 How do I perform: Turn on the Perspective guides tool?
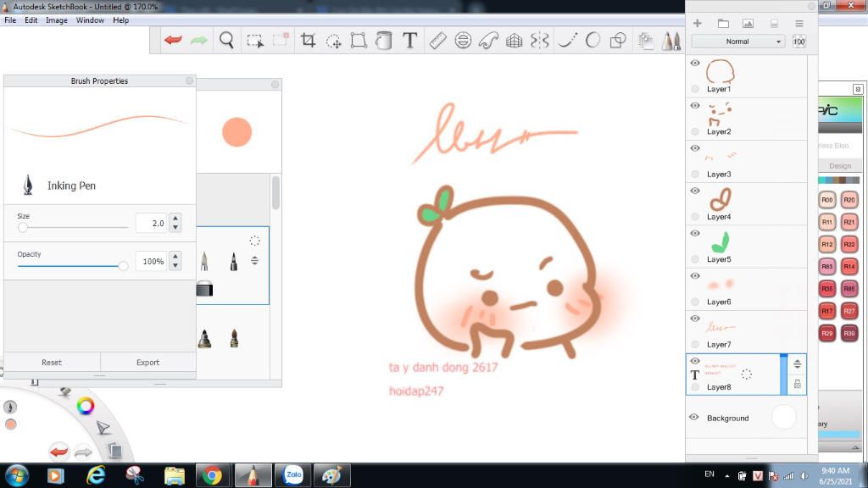click(515, 41)
